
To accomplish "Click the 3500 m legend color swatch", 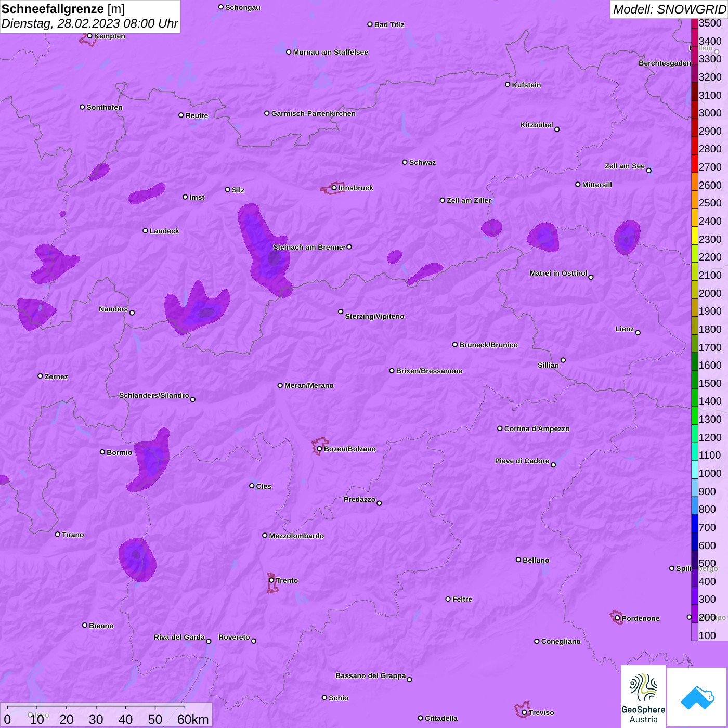I will point(695,23).
